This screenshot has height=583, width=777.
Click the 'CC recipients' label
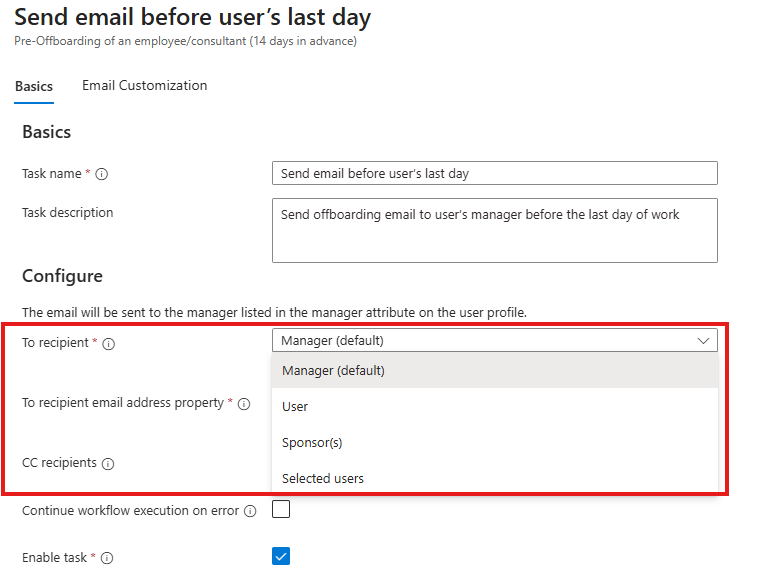(59, 463)
